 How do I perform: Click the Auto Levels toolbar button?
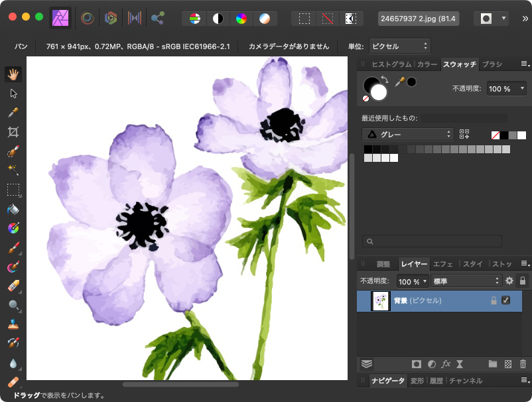pos(194,18)
